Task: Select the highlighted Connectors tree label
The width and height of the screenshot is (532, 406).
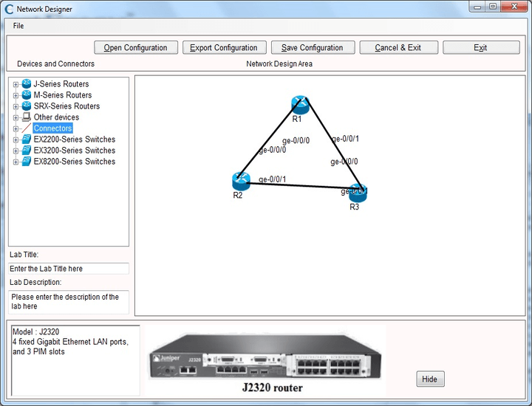Action: (x=53, y=128)
